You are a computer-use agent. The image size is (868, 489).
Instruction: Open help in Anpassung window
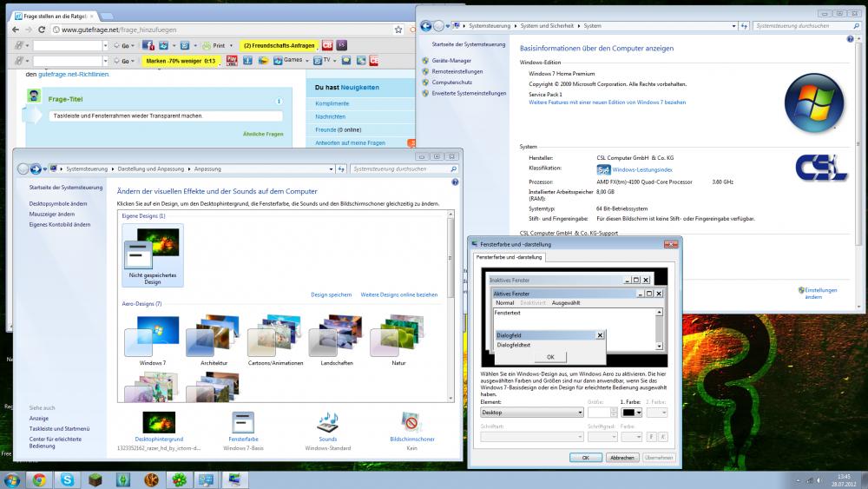(x=455, y=182)
